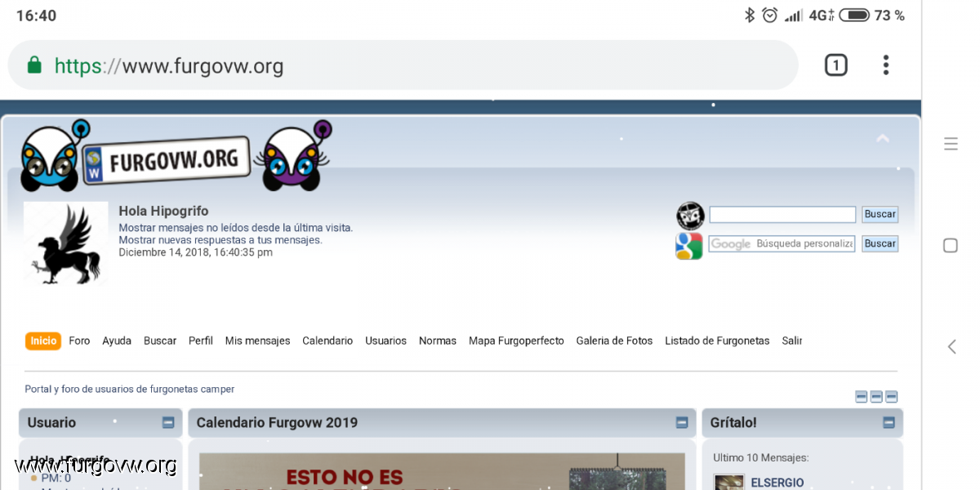
Task: Open the browser tab switcher showing 1
Action: pyautogui.click(x=835, y=65)
